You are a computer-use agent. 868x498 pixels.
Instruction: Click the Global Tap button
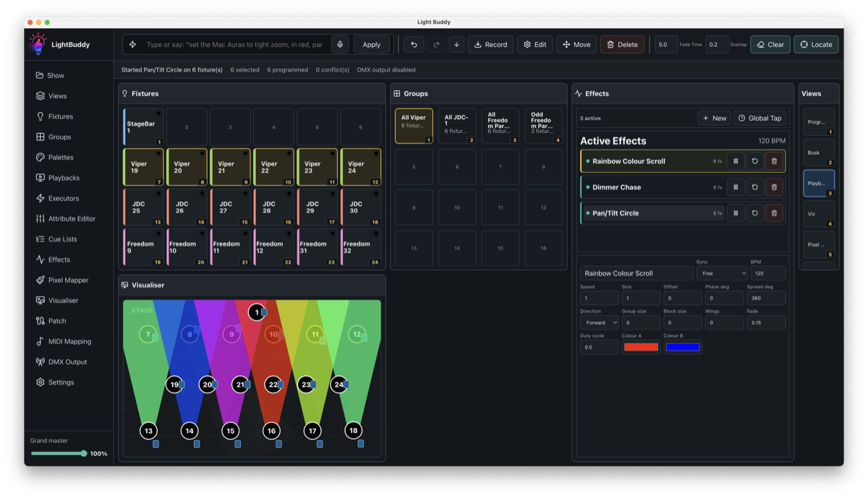coord(760,118)
